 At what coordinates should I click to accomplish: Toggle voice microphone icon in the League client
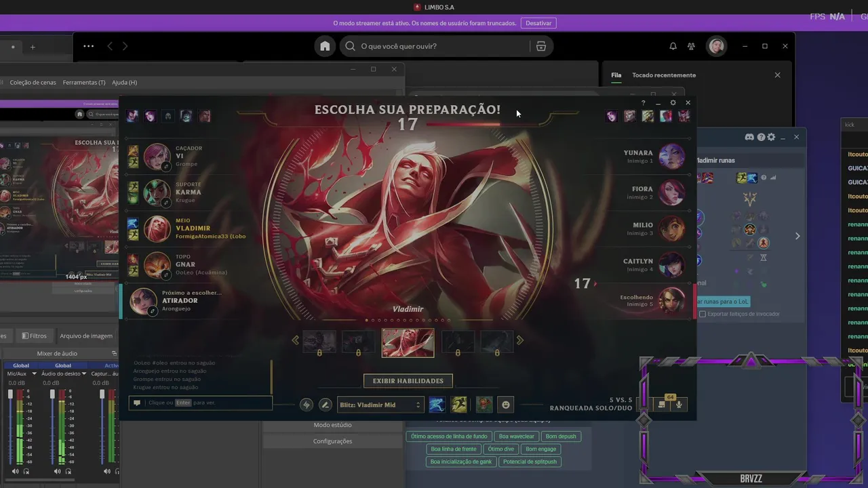[x=679, y=405]
